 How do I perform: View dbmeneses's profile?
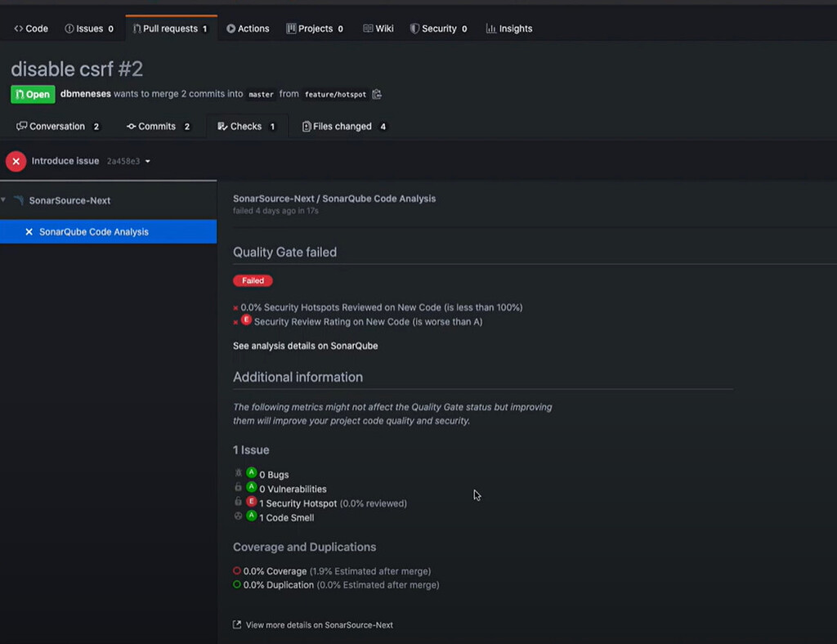pyautogui.click(x=85, y=94)
